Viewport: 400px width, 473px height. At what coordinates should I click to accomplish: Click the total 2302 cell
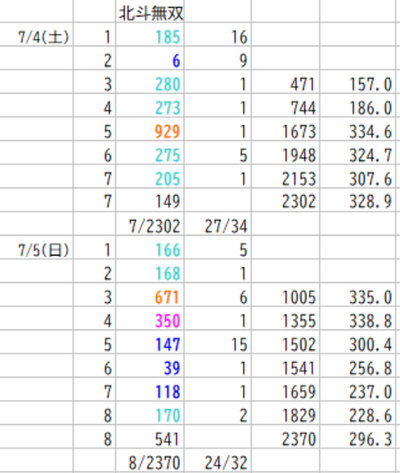286,202
